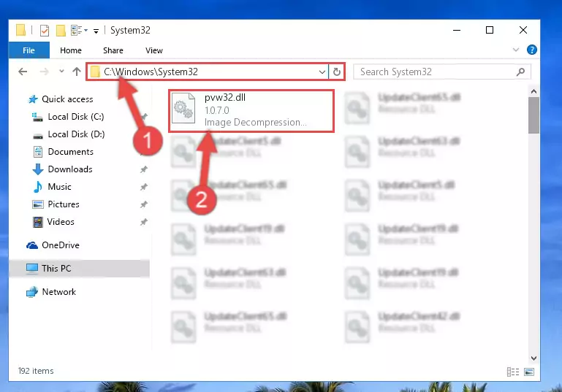Open the Home ribbon tab

click(71, 50)
